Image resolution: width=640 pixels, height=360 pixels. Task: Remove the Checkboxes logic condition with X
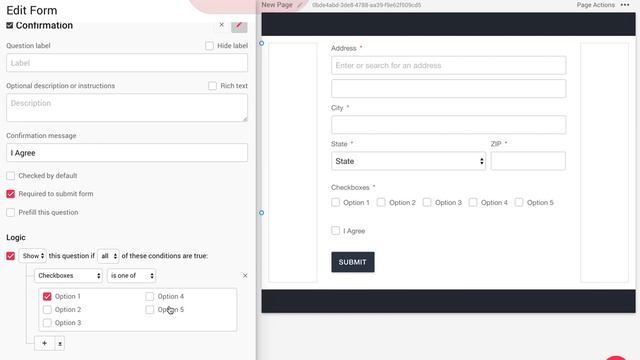pyautogui.click(x=245, y=276)
